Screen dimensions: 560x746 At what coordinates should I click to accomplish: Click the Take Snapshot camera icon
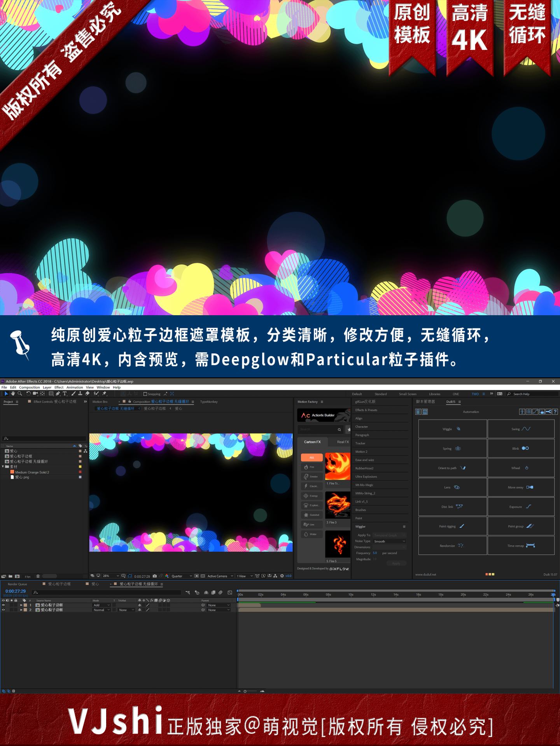(x=155, y=576)
